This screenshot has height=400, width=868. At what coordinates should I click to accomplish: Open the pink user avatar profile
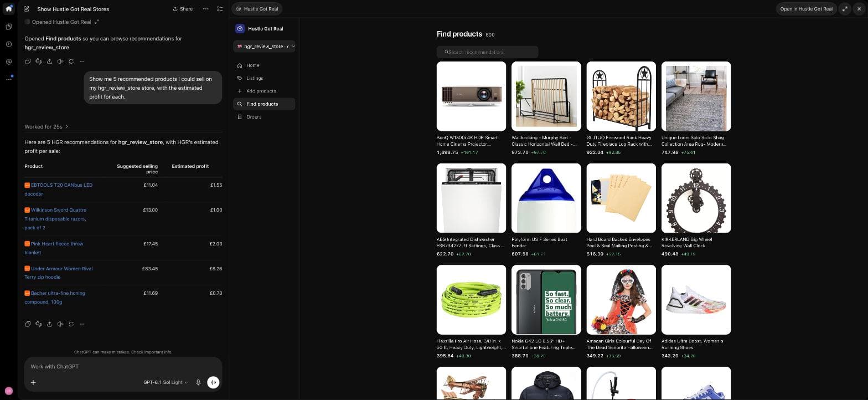click(9, 391)
